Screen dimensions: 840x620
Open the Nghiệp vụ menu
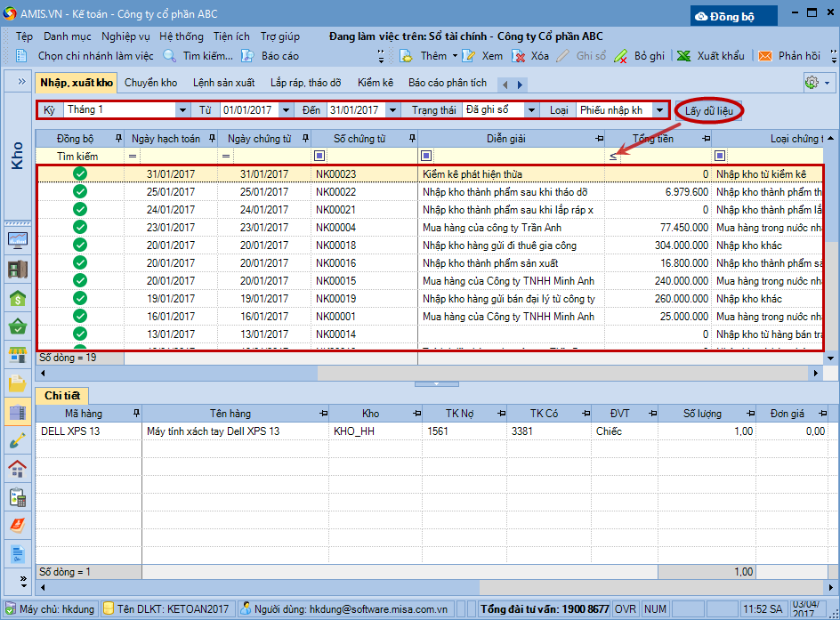(125, 36)
